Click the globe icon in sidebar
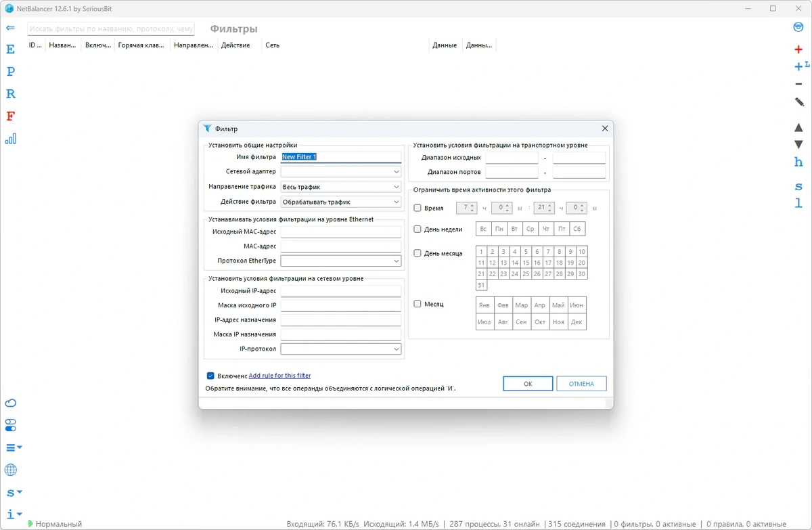This screenshot has width=812, height=530. coord(10,470)
